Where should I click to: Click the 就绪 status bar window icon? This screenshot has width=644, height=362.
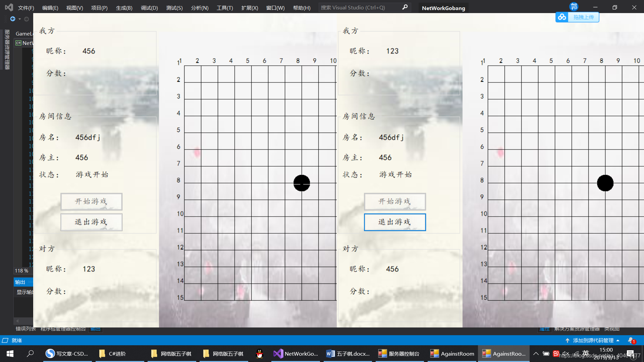[5, 340]
